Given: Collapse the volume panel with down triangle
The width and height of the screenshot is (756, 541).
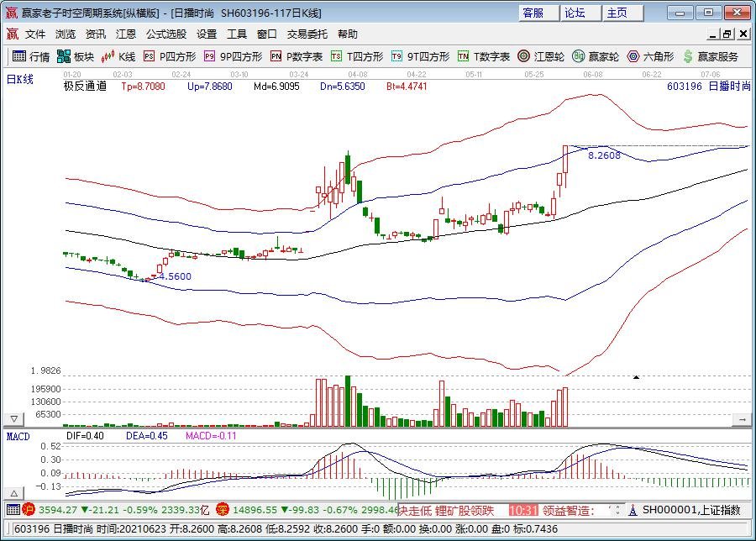Looking at the screenshot, I should click(x=14, y=419).
